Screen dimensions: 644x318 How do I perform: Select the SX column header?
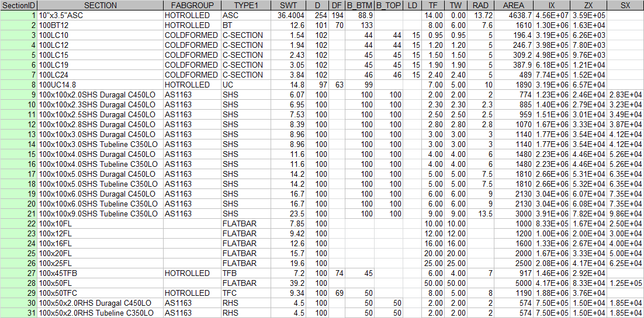coord(626,5)
